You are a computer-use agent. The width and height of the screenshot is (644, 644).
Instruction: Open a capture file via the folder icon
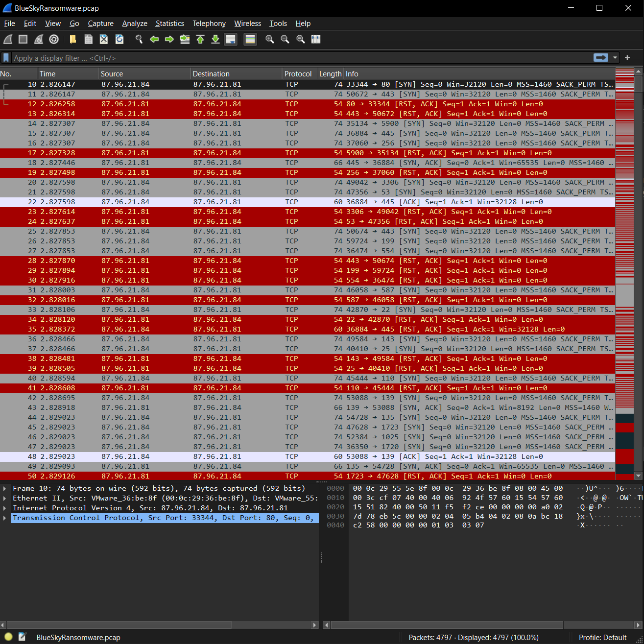pyautogui.click(x=73, y=39)
